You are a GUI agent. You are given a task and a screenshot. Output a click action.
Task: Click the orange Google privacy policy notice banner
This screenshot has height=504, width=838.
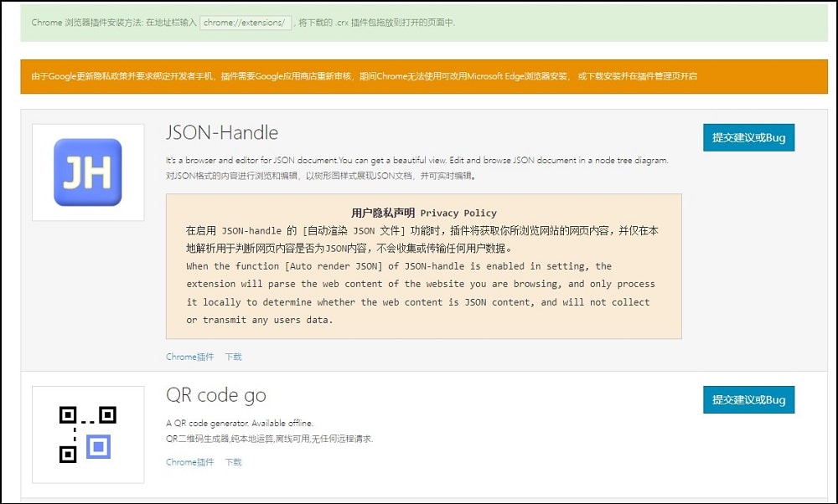(x=424, y=76)
